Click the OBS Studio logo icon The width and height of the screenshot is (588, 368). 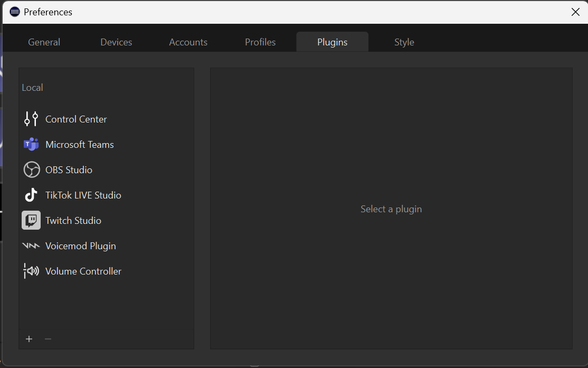click(31, 170)
